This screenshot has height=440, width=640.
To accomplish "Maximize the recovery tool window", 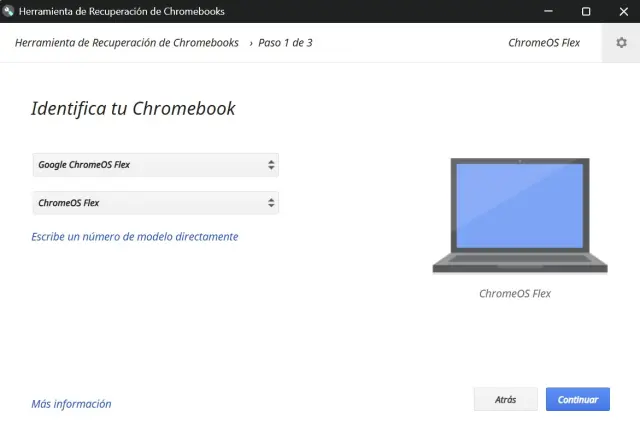I will [x=586, y=11].
